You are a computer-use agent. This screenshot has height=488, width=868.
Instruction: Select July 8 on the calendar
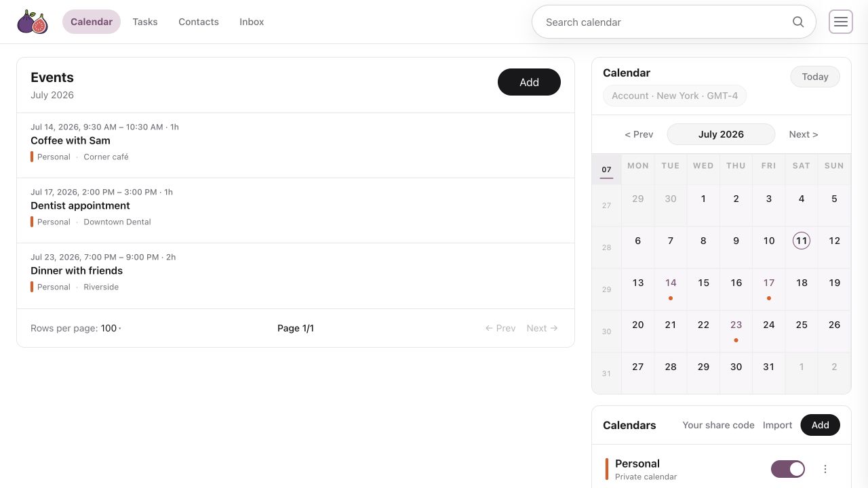703,247
